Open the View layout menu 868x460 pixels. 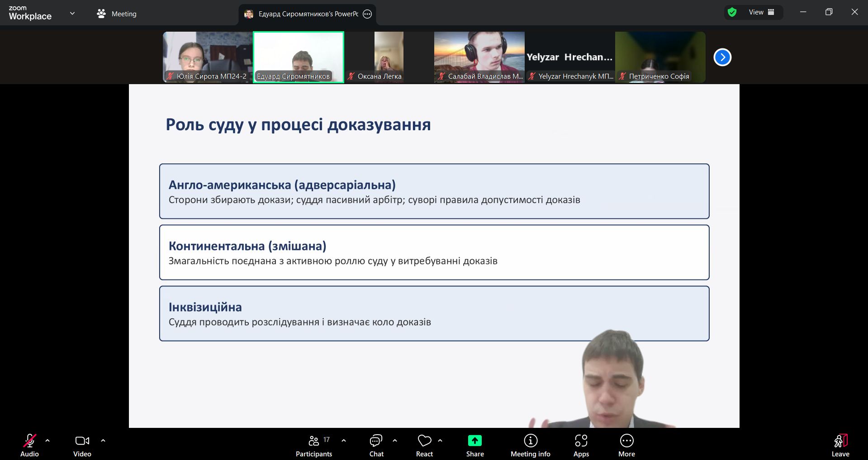(x=761, y=12)
